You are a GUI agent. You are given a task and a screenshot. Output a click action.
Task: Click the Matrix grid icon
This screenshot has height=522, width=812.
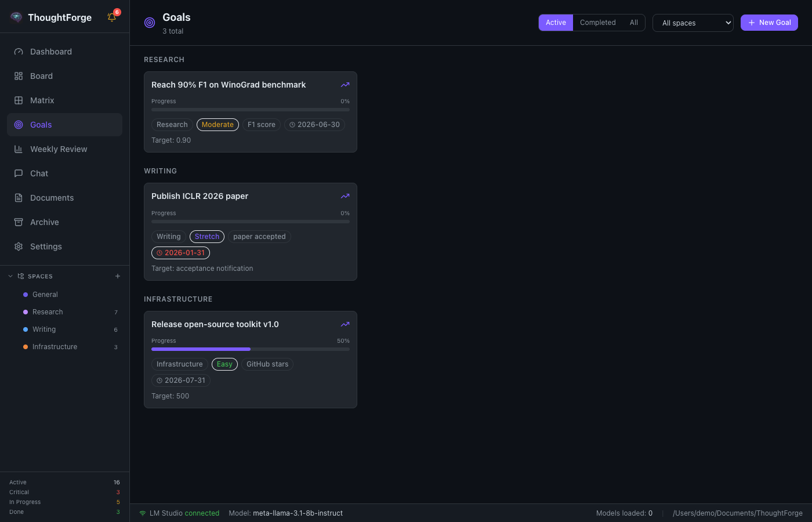pos(19,100)
